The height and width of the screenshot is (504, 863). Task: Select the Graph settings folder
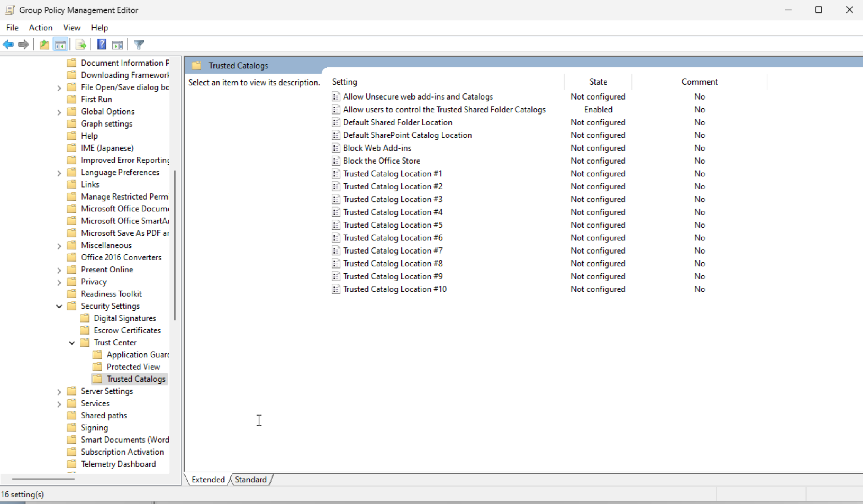tap(107, 123)
